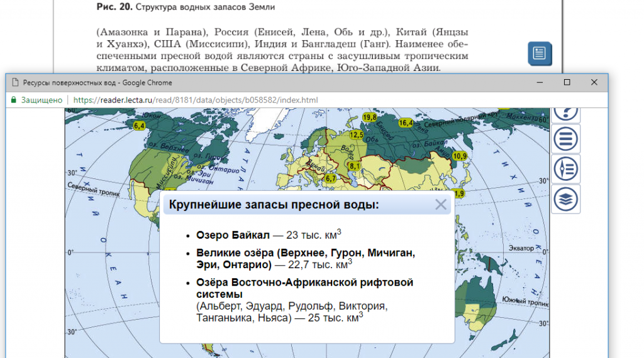Screen dimensions: 644x358
Task: Minimize the Ресурсы поверхностных вод window
Action: (x=540, y=82)
